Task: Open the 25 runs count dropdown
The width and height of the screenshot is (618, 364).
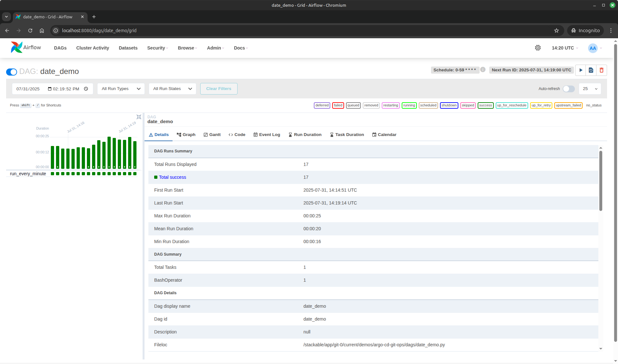Action: point(590,89)
